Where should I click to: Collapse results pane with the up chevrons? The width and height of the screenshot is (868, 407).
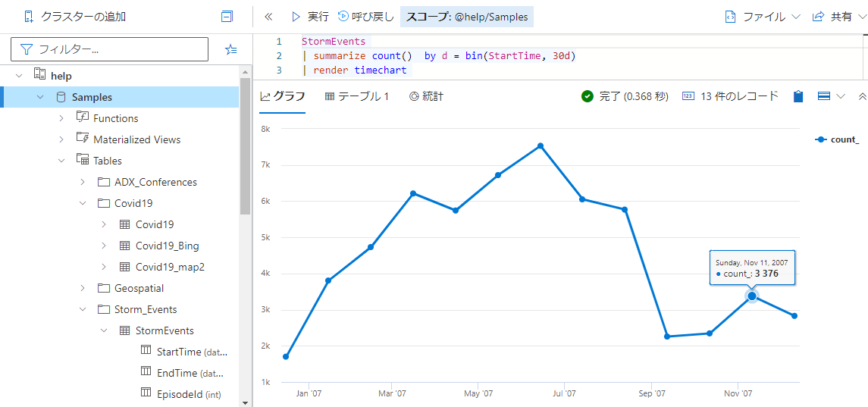point(862,96)
